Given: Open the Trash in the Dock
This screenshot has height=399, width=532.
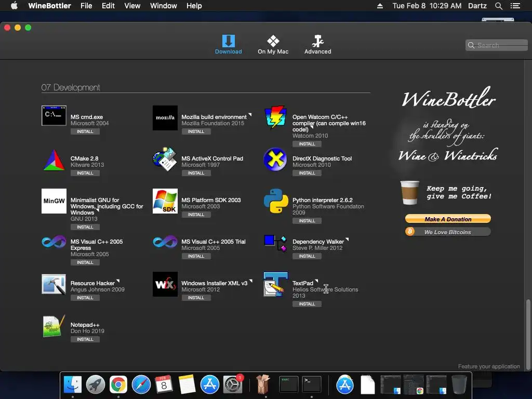Looking at the screenshot, I should (x=459, y=384).
